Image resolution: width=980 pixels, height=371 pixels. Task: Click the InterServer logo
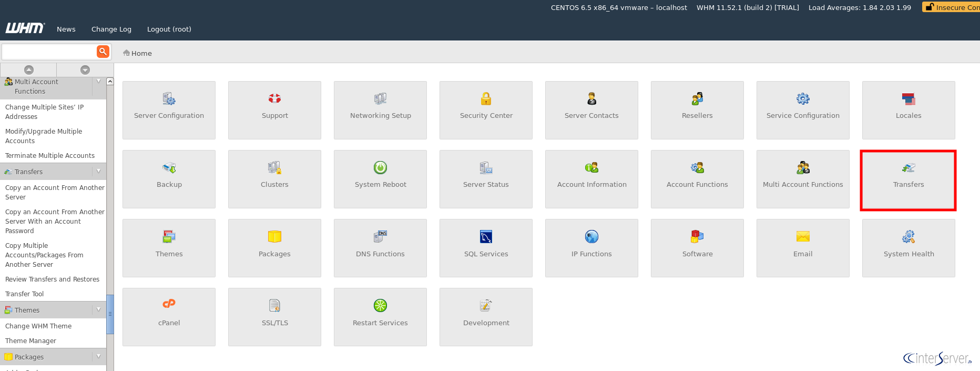pos(937,358)
